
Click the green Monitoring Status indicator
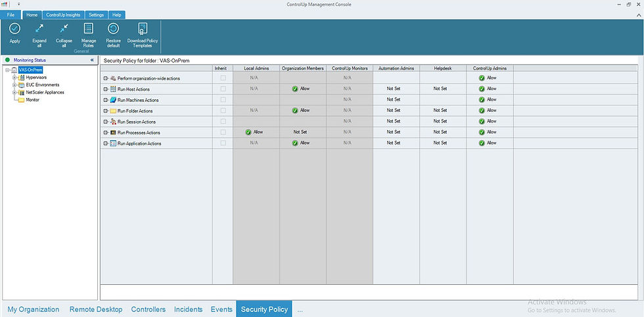7,60
